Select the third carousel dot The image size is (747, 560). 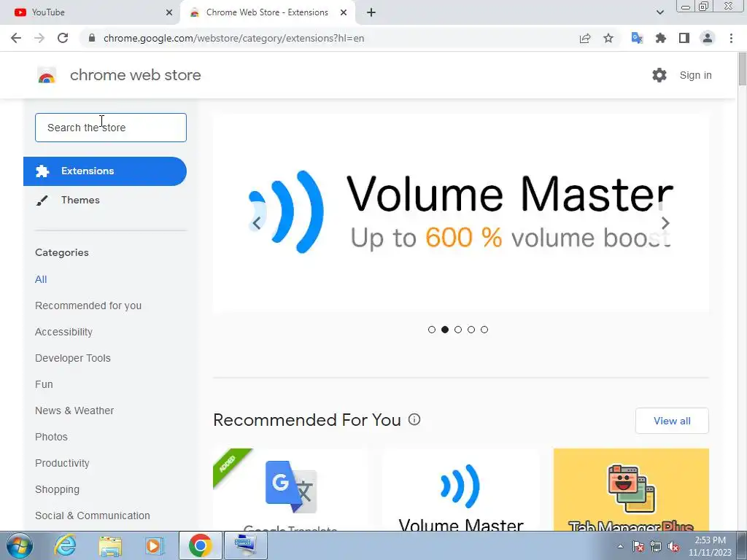point(458,330)
